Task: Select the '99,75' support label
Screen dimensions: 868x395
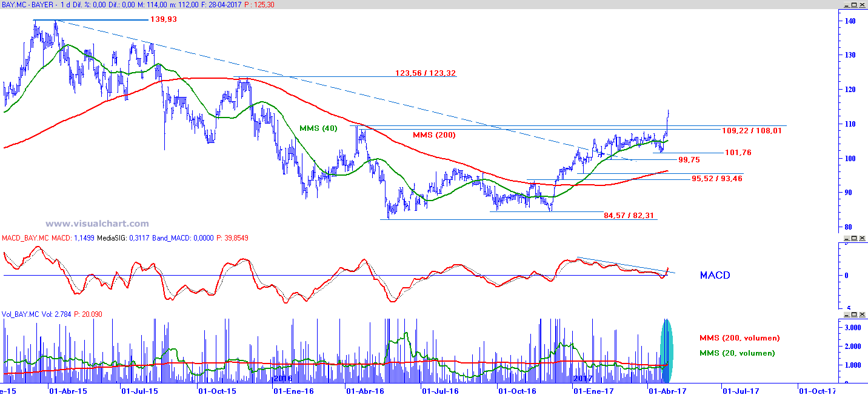Action: [x=689, y=159]
